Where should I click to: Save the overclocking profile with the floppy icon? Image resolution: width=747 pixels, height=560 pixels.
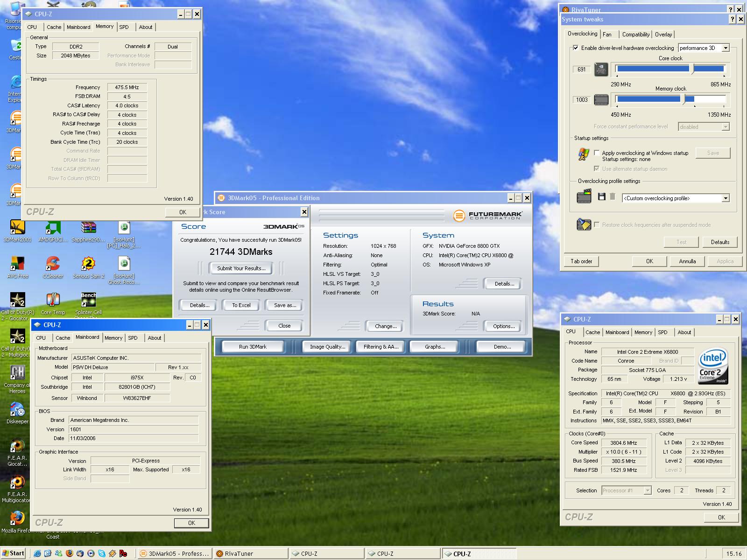[602, 197]
